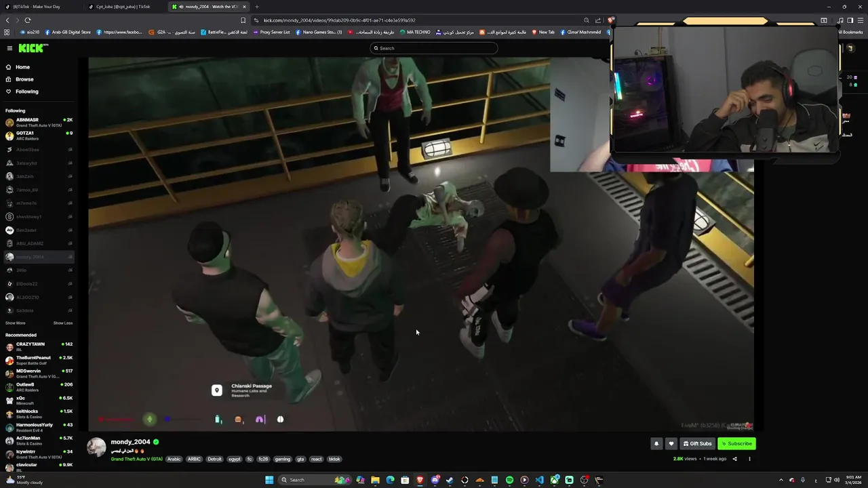The width and height of the screenshot is (868, 488).
Task: Select the egypt tag
Action: [x=235, y=459]
